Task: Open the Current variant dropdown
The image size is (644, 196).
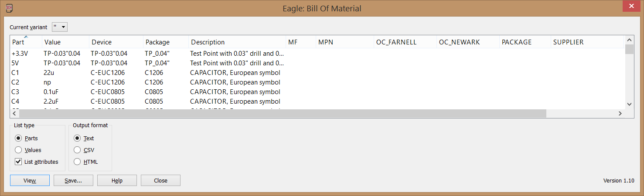Action: click(x=60, y=27)
